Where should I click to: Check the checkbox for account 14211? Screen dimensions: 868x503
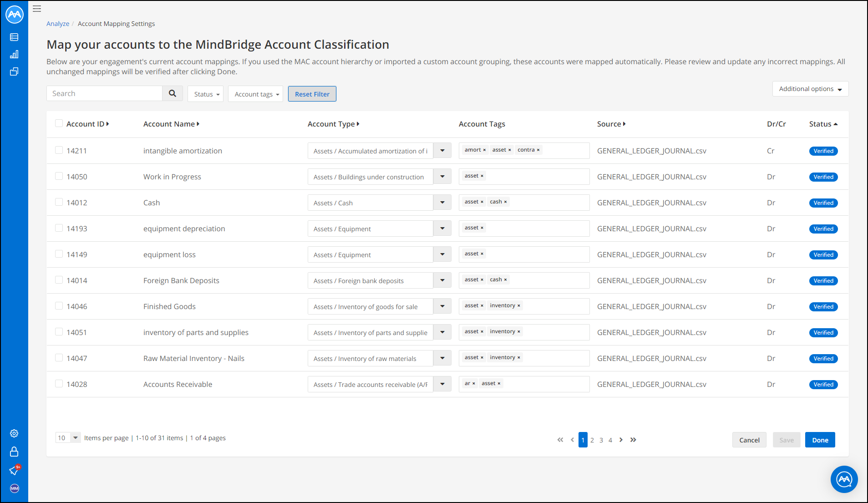pos(59,150)
